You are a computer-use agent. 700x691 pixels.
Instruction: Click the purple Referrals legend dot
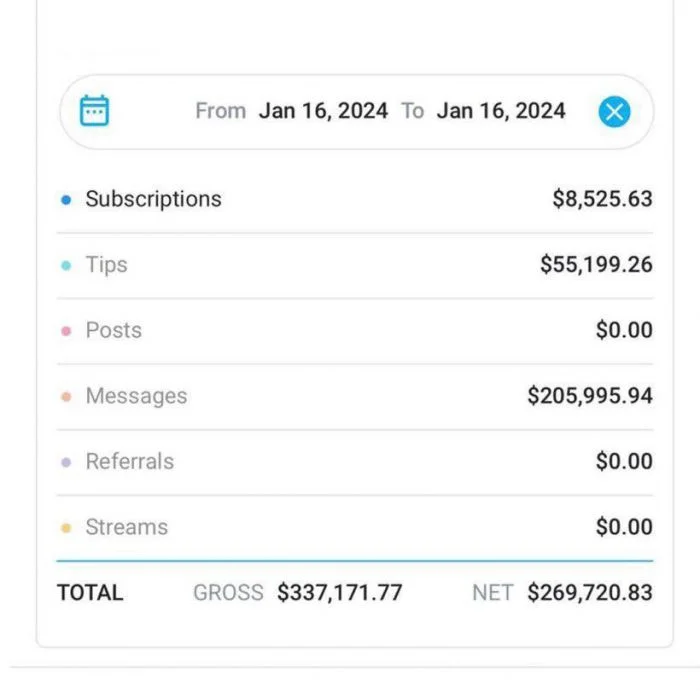[x=66, y=462]
